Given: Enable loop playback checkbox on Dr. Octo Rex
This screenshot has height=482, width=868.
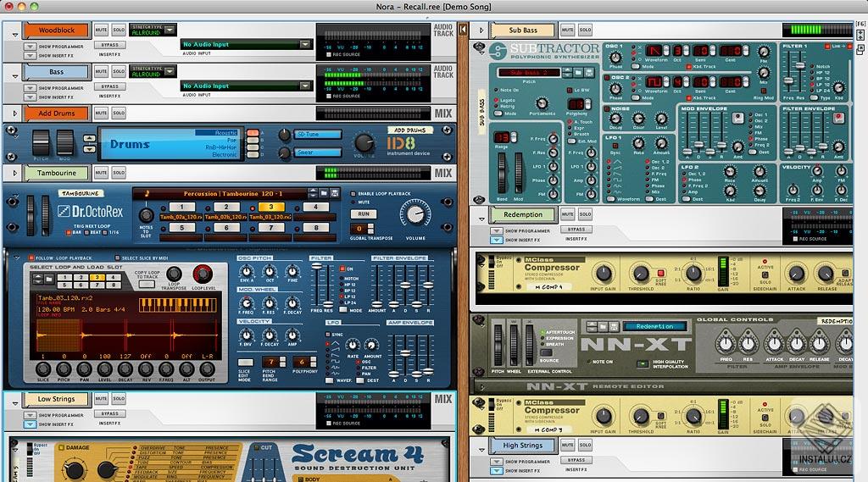Looking at the screenshot, I should point(353,194).
